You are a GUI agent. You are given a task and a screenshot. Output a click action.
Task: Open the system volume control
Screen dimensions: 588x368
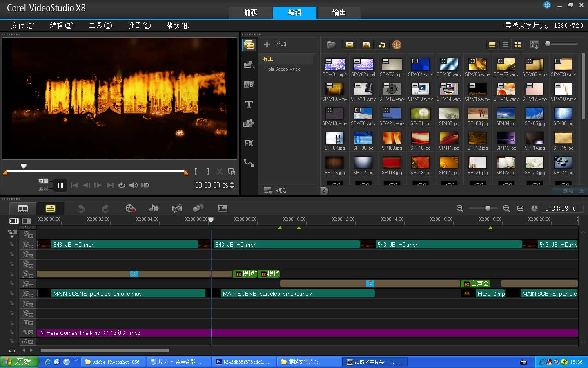tap(134, 185)
